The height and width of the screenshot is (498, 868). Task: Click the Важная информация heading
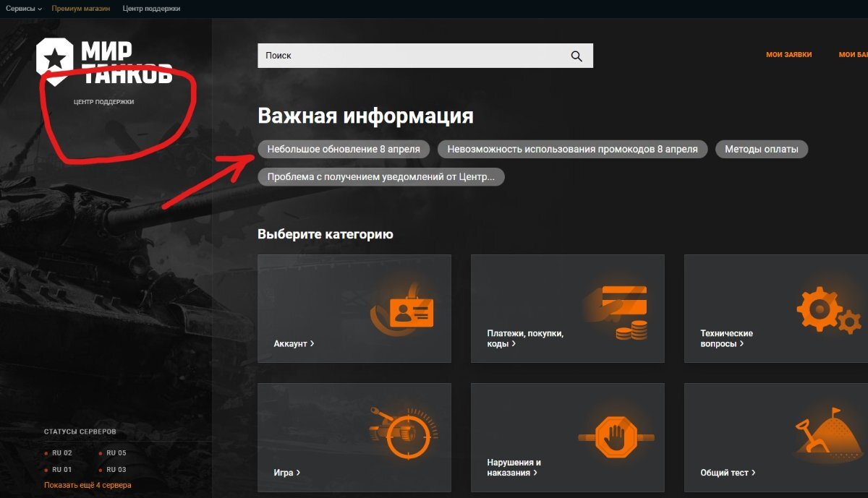tap(365, 116)
